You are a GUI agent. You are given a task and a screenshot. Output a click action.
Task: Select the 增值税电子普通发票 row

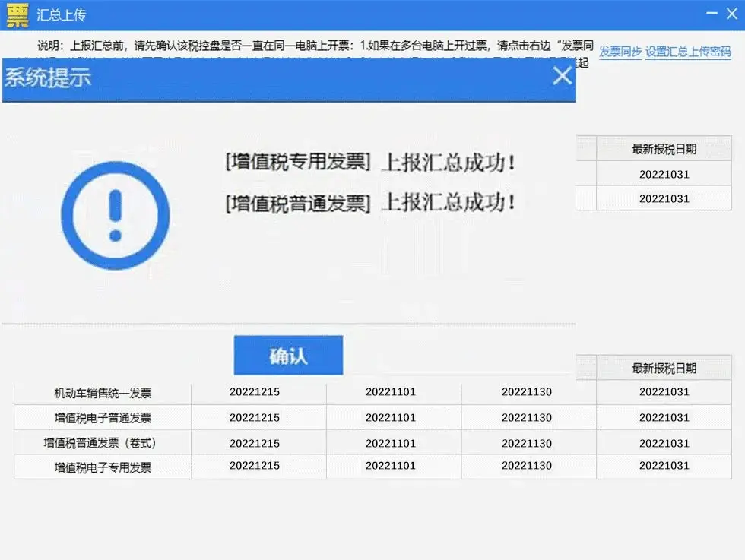(x=102, y=417)
